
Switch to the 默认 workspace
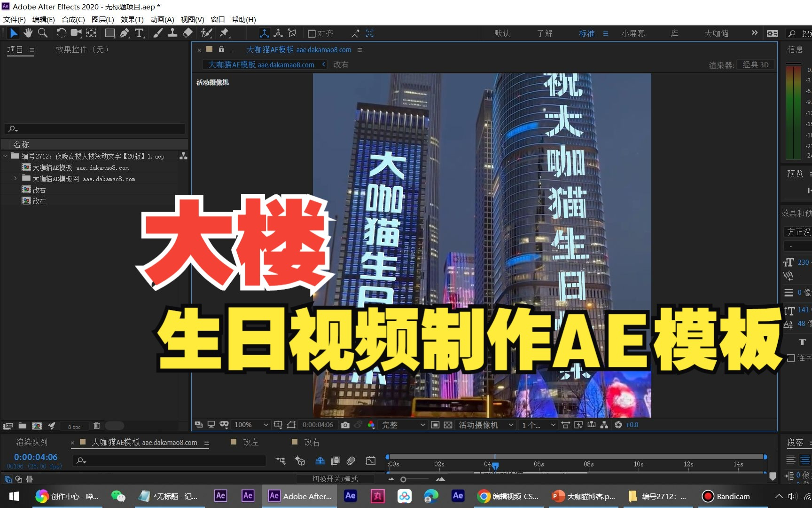click(x=502, y=33)
